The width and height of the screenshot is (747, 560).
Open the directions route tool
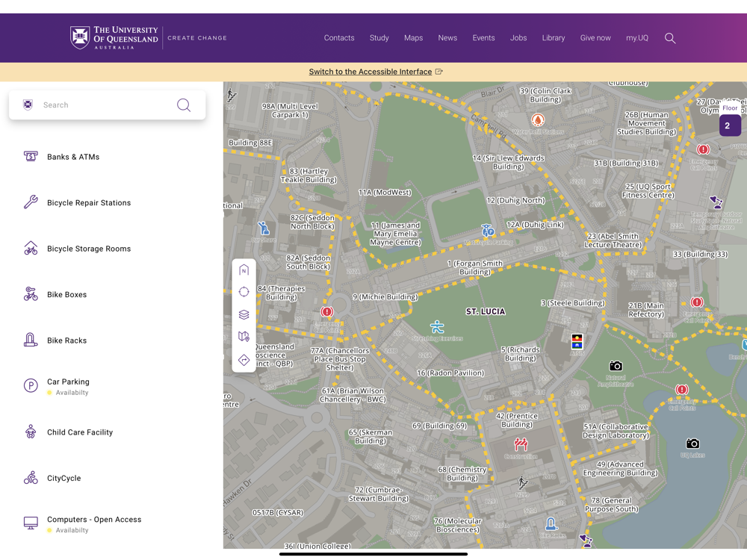tap(244, 360)
